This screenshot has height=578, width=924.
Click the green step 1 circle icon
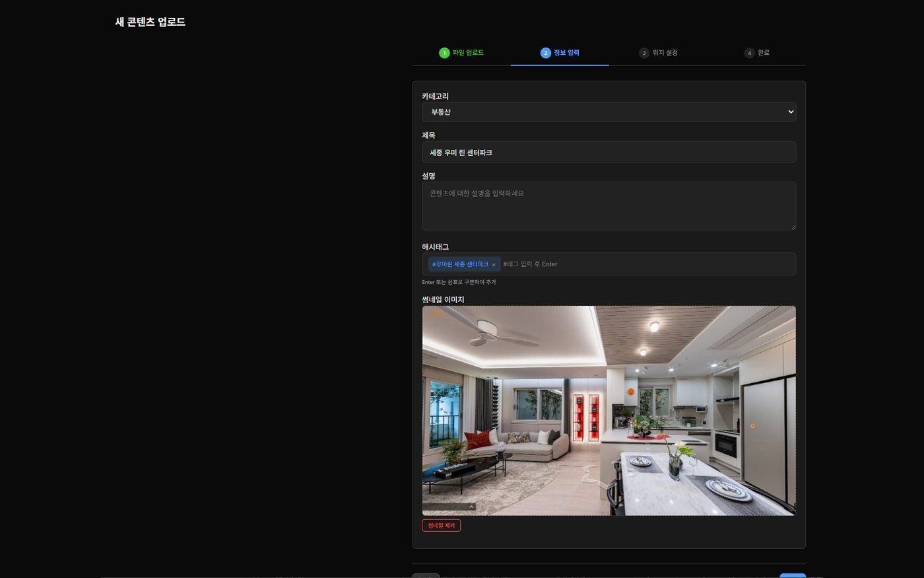coord(444,53)
